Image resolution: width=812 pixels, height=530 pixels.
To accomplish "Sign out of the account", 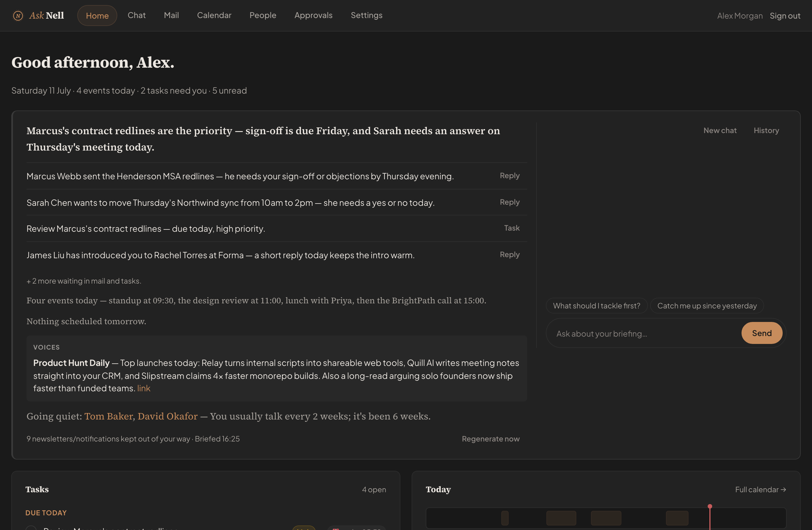I will 785,16.
